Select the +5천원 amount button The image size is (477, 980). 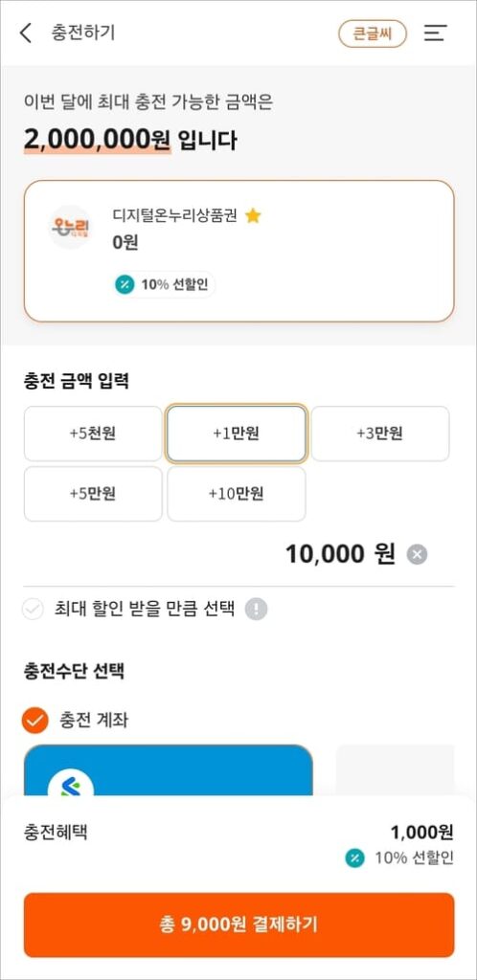tap(93, 434)
